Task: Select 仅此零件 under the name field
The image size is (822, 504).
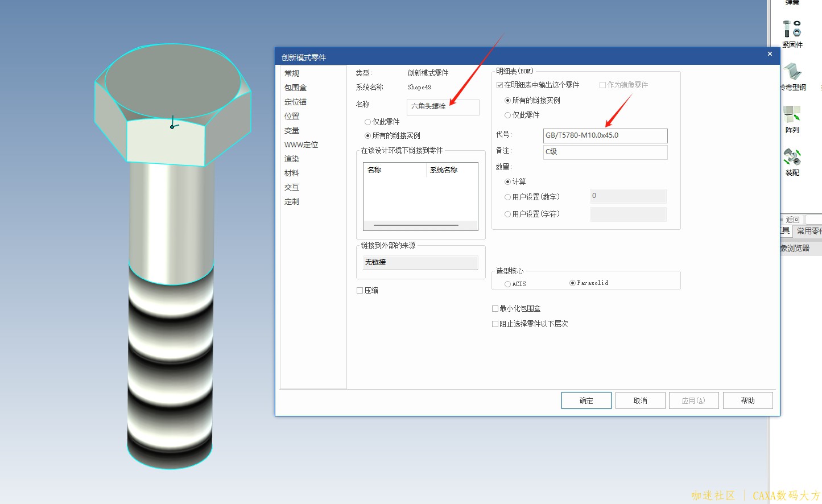Action: (367, 122)
